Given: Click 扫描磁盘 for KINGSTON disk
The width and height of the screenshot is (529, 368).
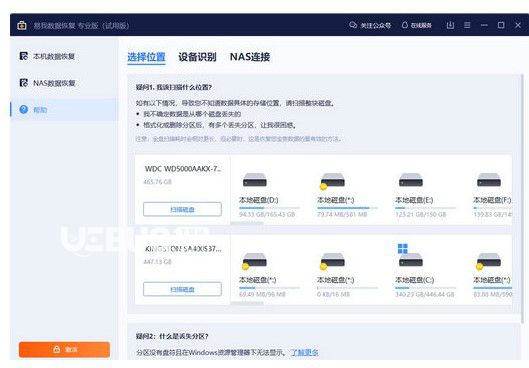Looking at the screenshot, I should [x=182, y=289].
